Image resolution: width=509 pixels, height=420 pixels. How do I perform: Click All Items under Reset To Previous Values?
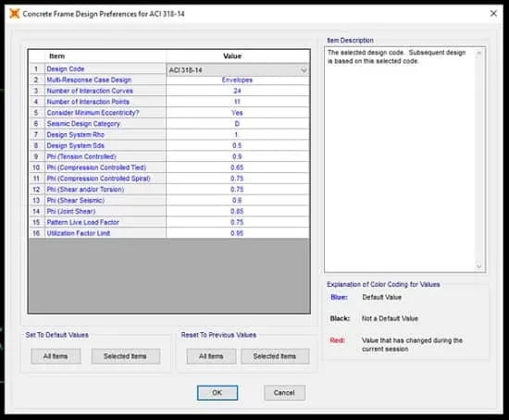point(211,356)
